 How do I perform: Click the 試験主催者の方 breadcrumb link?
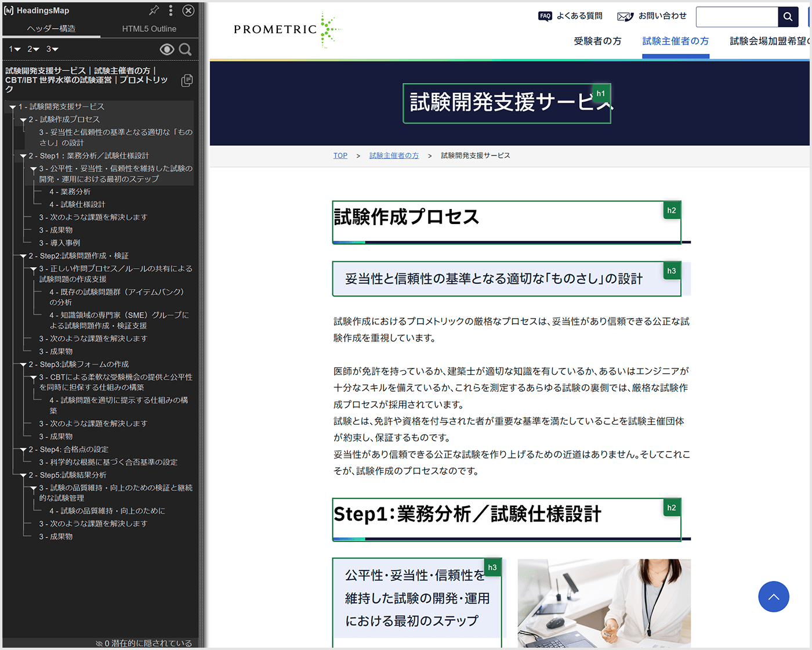[x=394, y=156]
